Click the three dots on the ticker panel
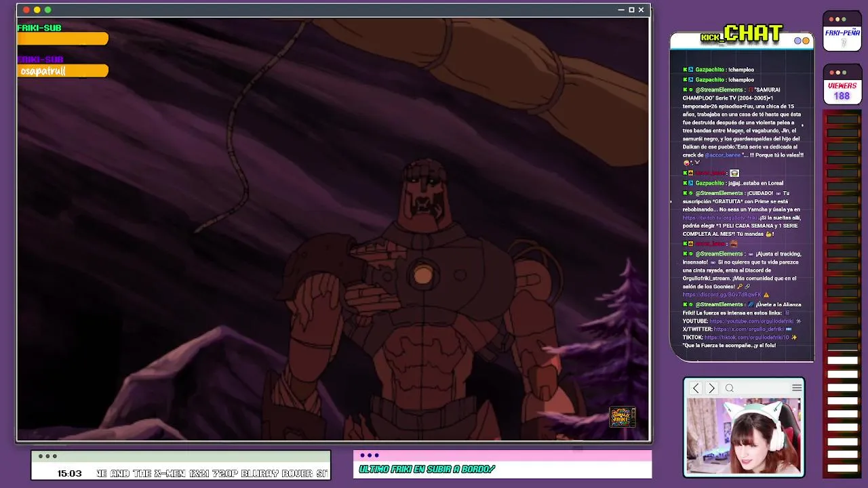868x488 pixels. (x=47, y=456)
